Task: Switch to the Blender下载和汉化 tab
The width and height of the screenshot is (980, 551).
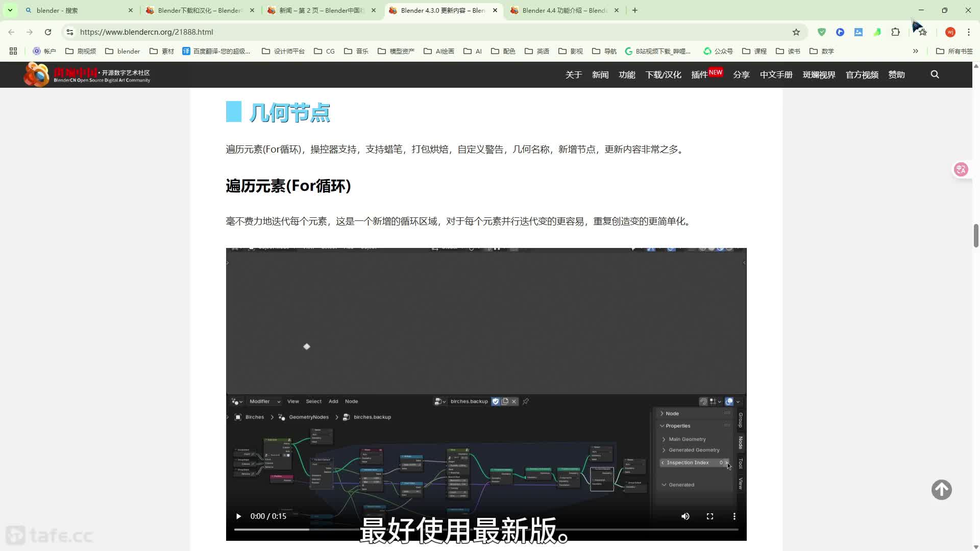Action: [199, 10]
